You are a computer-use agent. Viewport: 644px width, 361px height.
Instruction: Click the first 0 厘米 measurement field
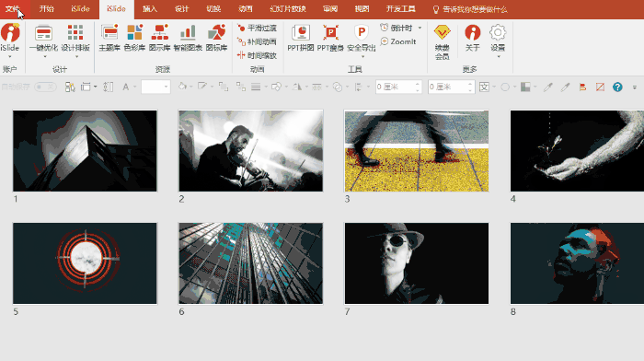tap(398, 87)
